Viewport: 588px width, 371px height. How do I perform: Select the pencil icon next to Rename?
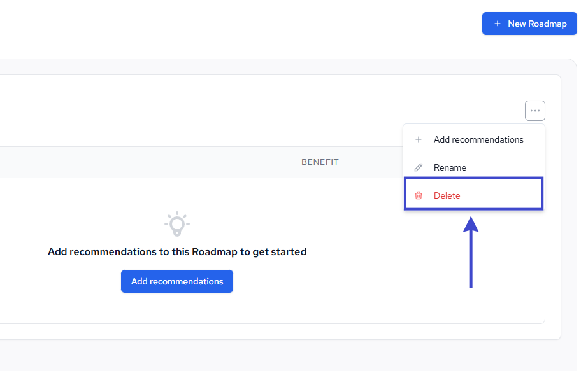tap(419, 167)
